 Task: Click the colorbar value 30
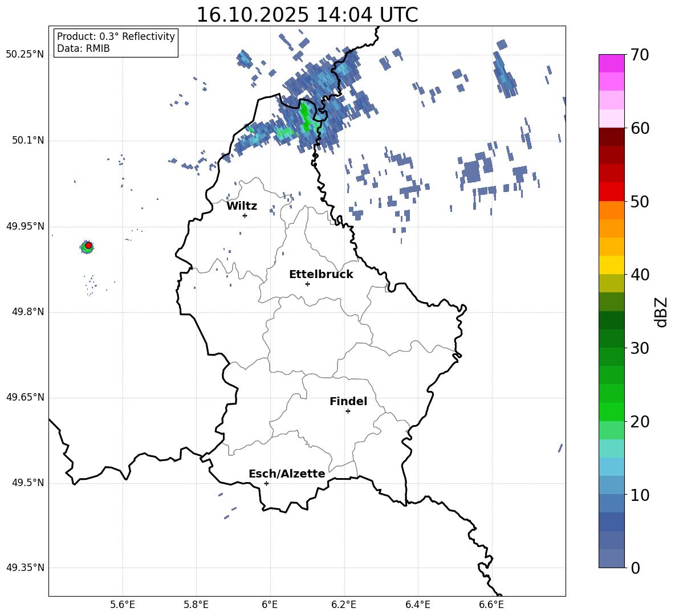click(640, 348)
